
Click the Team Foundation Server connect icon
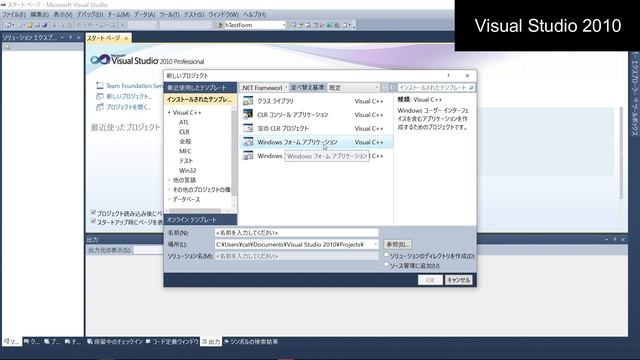[100, 86]
